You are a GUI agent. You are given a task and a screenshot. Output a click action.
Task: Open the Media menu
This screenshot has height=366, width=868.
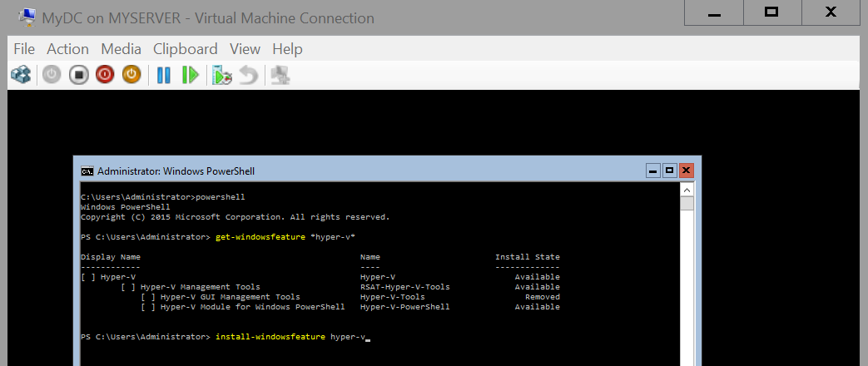point(121,49)
